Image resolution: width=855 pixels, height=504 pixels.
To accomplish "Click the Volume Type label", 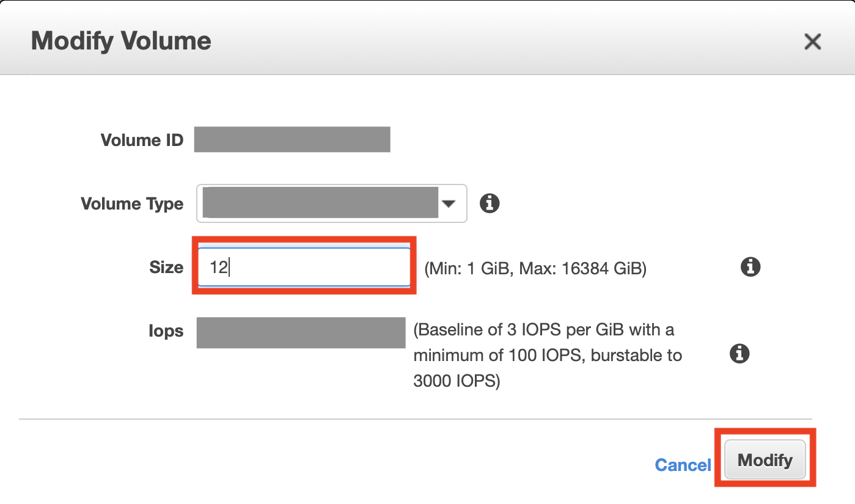I will click(132, 203).
